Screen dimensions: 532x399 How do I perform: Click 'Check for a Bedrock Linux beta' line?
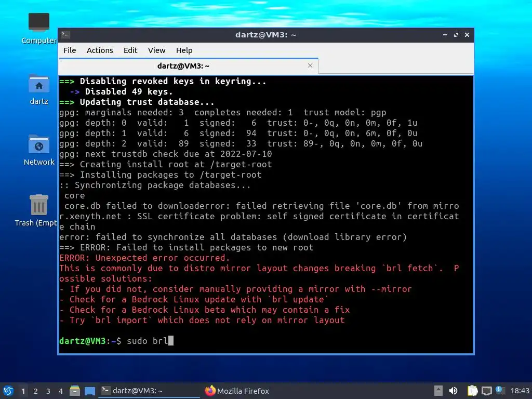click(205, 310)
